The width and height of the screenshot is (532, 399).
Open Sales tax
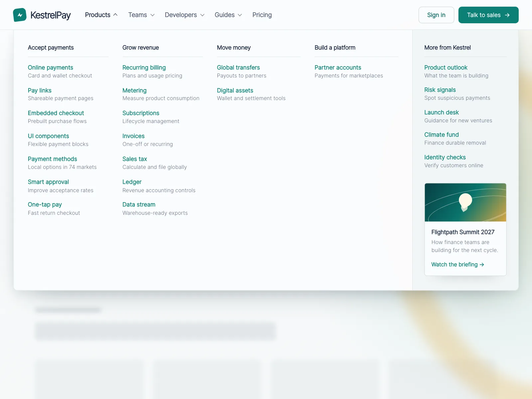[135, 159]
